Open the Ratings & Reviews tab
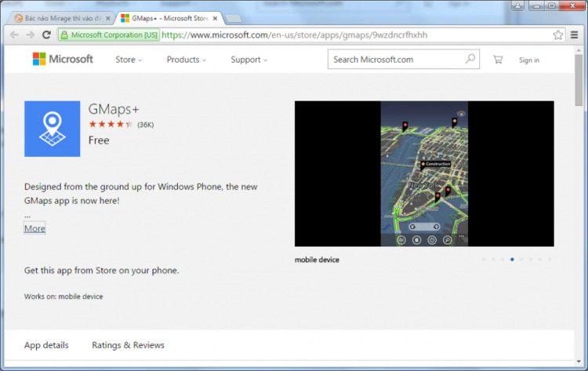The width and height of the screenshot is (588, 371). click(x=128, y=345)
